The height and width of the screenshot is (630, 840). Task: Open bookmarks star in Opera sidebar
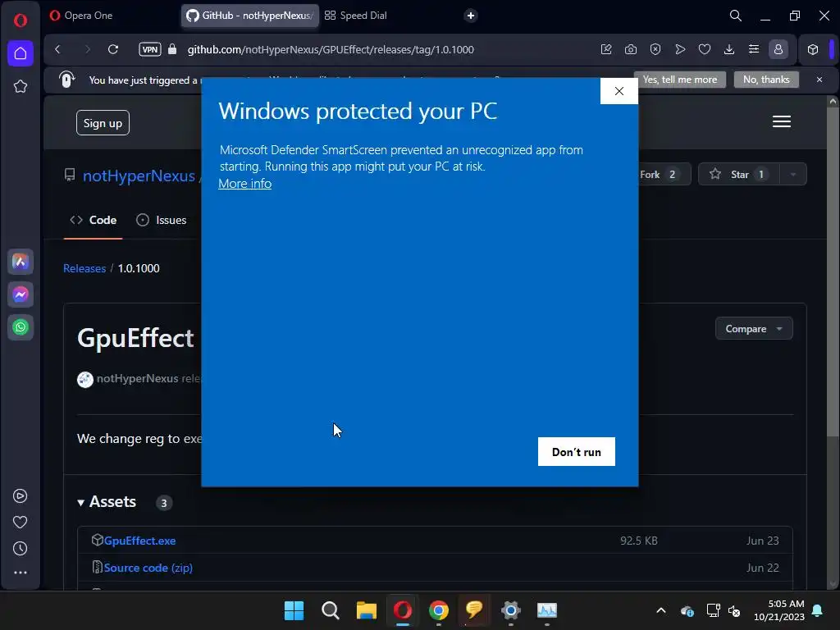pyautogui.click(x=21, y=86)
